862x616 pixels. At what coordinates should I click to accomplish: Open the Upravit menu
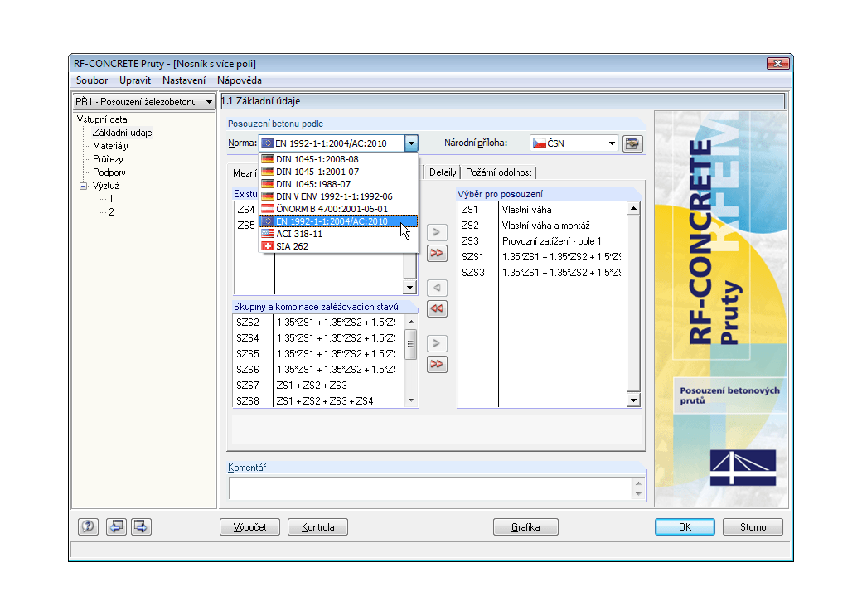[134, 80]
